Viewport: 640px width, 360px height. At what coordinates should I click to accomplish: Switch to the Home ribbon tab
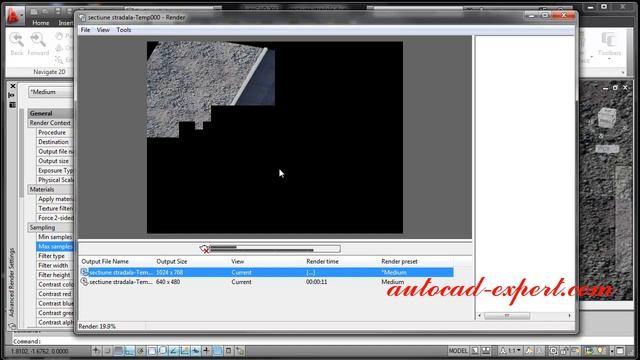pos(40,23)
